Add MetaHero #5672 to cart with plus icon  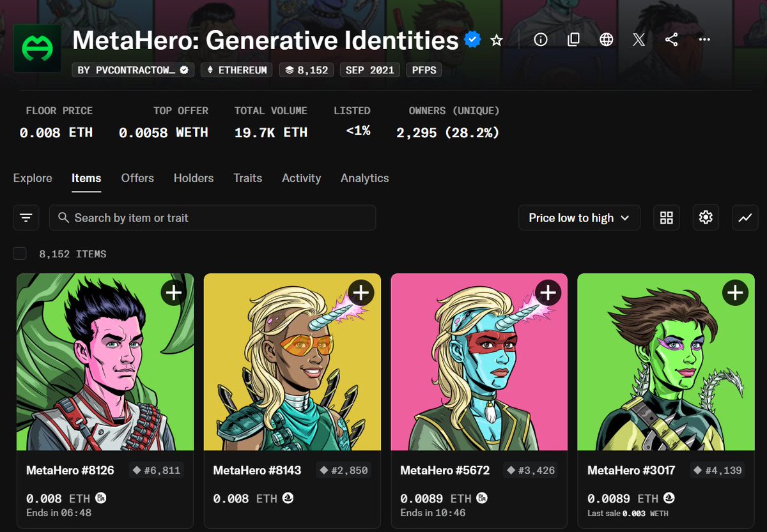(x=548, y=293)
